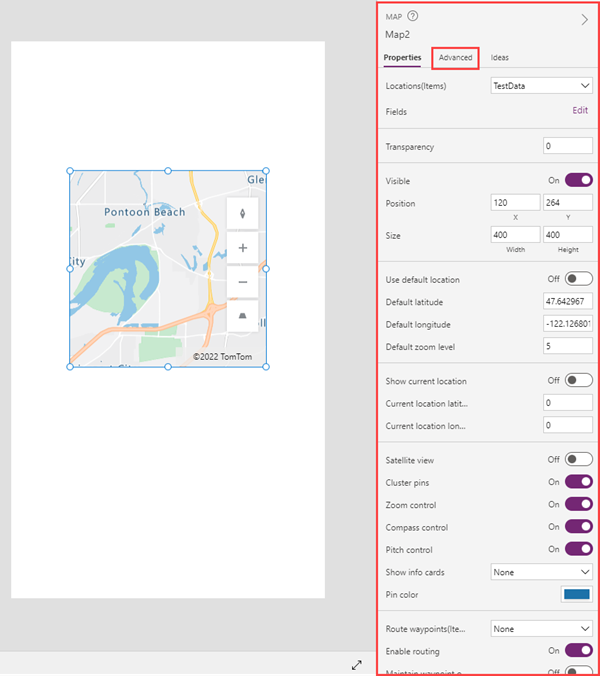Open the Route waypoints(Items) dropdown
The height and width of the screenshot is (676, 600).
point(541,629)
